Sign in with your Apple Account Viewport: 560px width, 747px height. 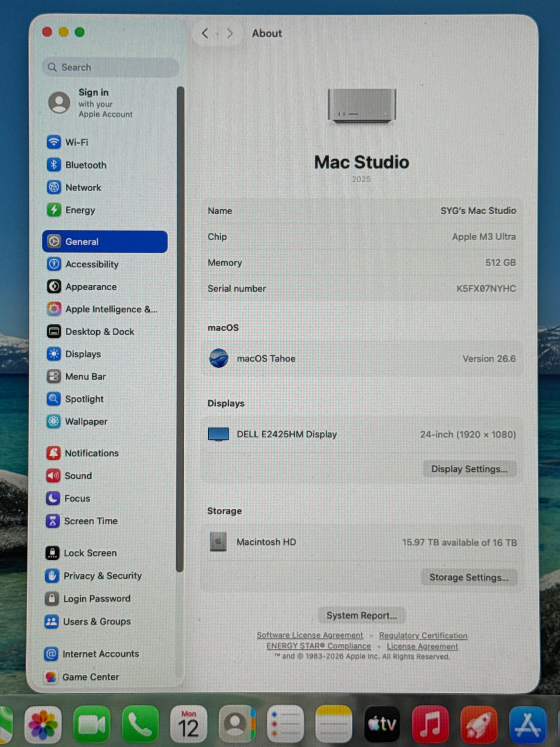(91, 103)
